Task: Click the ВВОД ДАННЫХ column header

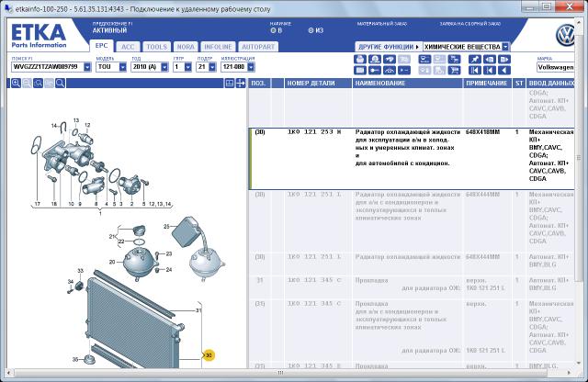Action: click(550, 84)
